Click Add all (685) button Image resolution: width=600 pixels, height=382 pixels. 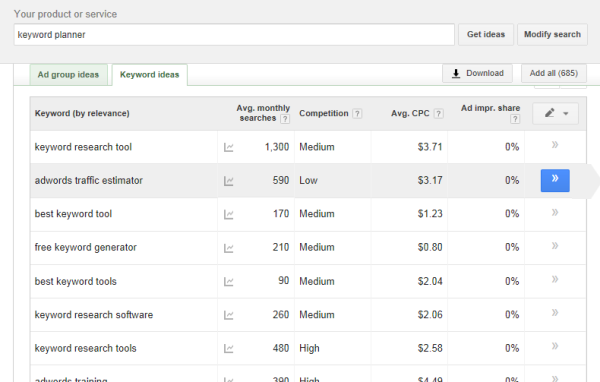point(554,73)
